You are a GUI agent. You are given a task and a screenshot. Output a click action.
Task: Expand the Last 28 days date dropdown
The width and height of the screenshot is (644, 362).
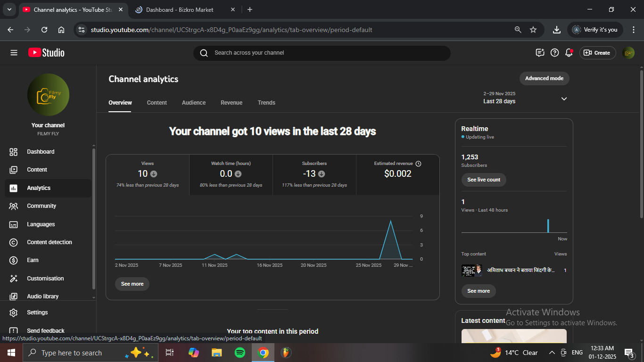[564, 99]
